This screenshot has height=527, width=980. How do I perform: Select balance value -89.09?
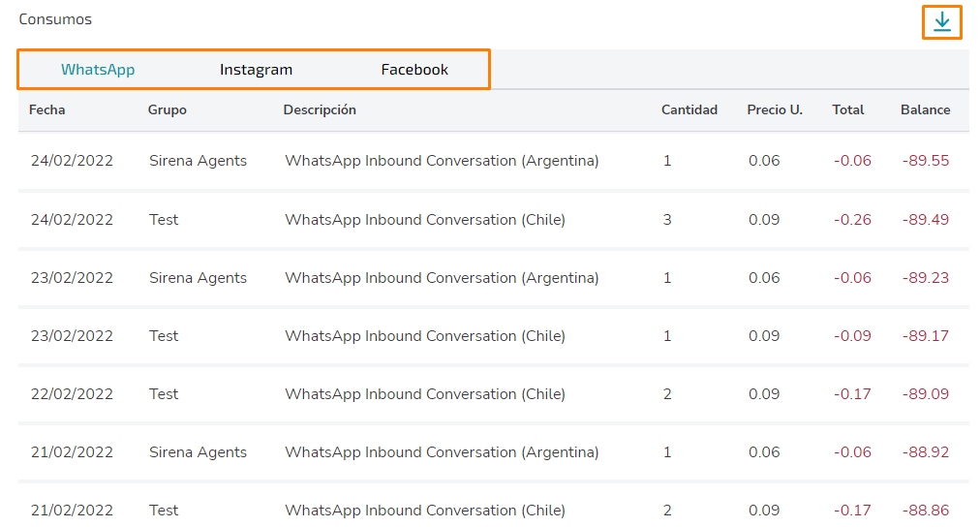point(926,394)
